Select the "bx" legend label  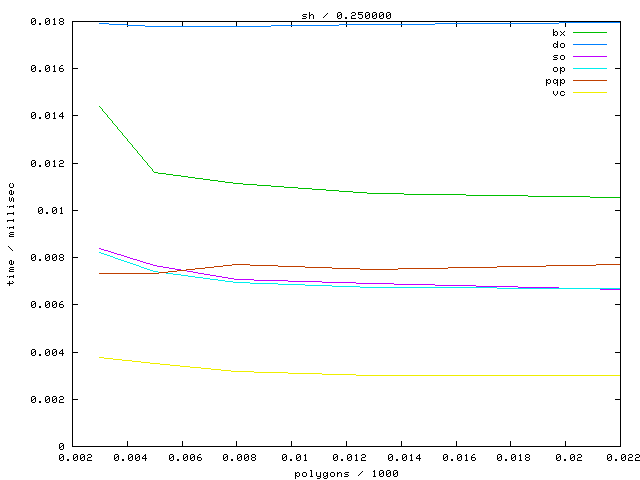pyautogui.click(x=558, y=33)
